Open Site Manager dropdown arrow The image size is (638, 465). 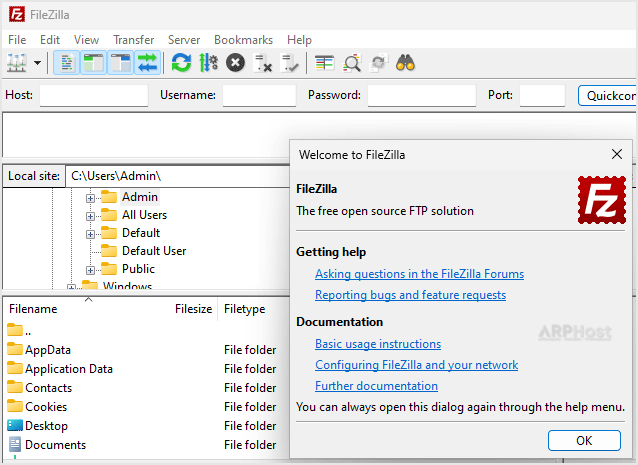tap(38, 63)
